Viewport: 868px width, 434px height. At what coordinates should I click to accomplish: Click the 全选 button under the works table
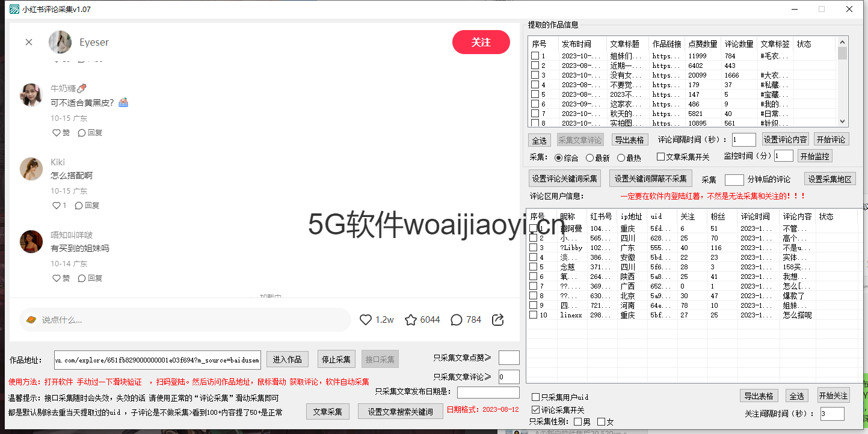(x=540, y=140)
